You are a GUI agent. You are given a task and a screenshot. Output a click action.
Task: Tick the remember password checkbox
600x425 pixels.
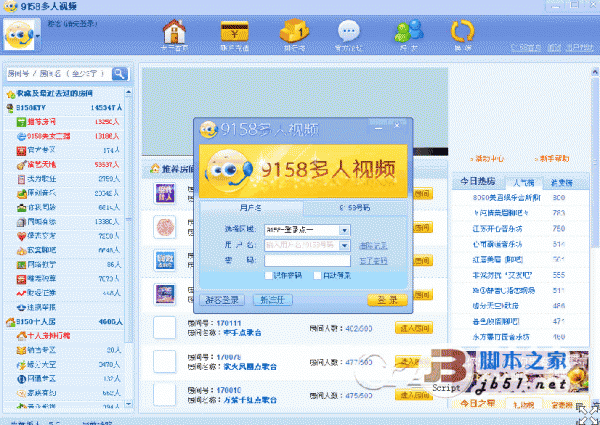[268, 275]
